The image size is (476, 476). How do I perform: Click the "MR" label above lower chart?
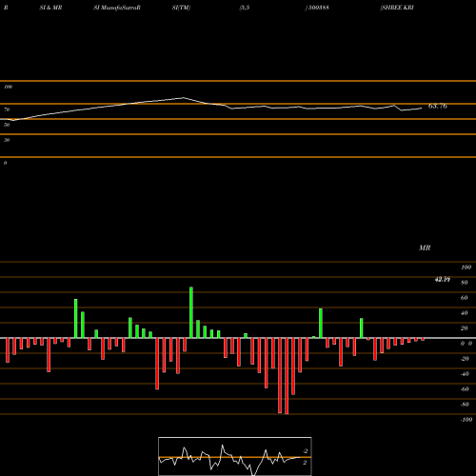pyautogui.click(x=425, y=248)
